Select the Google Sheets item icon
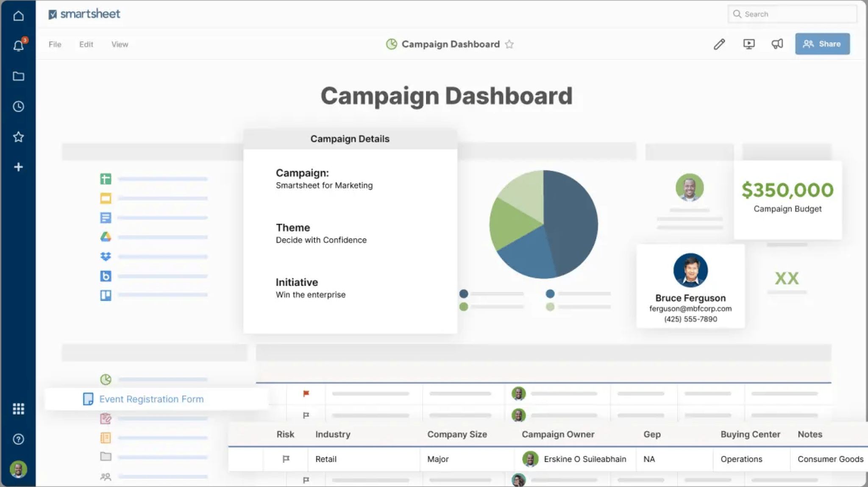Screen dimensions: 868x487 click(106, 179)
